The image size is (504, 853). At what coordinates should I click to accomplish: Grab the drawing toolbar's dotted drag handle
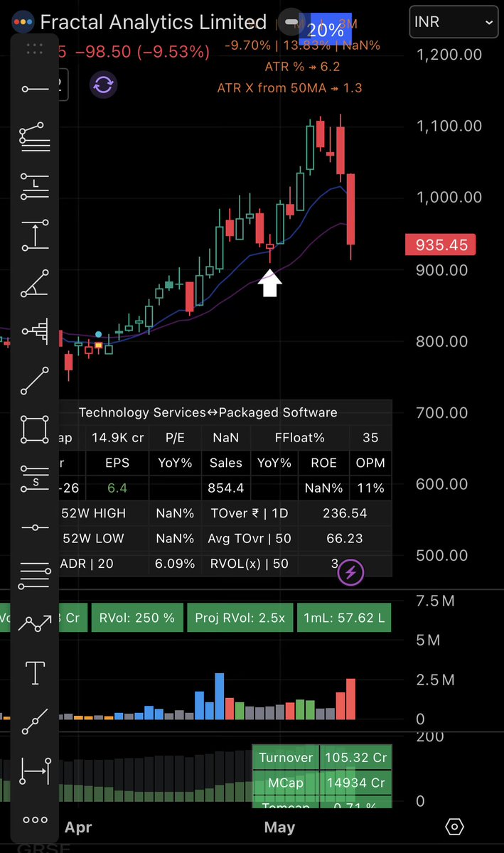pos(35,49)
